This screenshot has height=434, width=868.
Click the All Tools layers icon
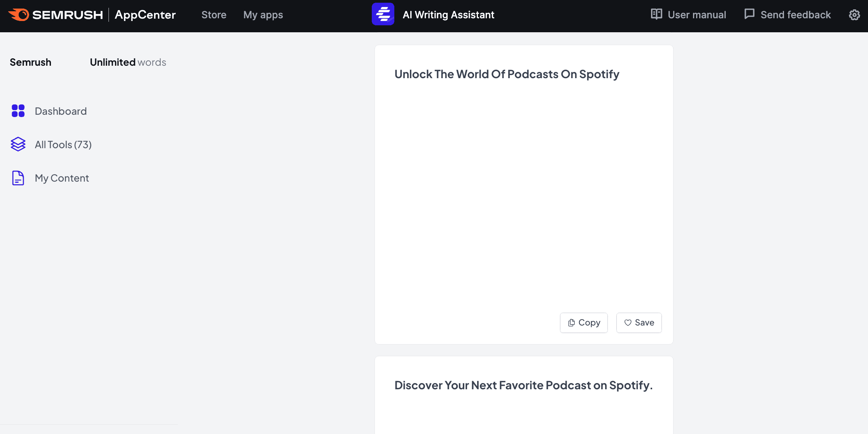coord(18,144)
